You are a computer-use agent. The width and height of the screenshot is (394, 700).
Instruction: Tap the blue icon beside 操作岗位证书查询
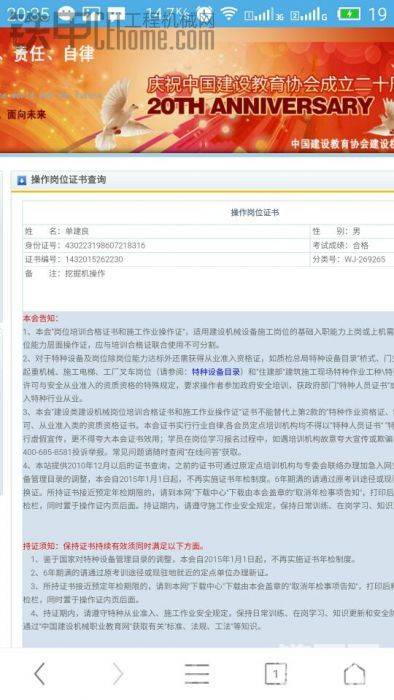coord(21,180)
